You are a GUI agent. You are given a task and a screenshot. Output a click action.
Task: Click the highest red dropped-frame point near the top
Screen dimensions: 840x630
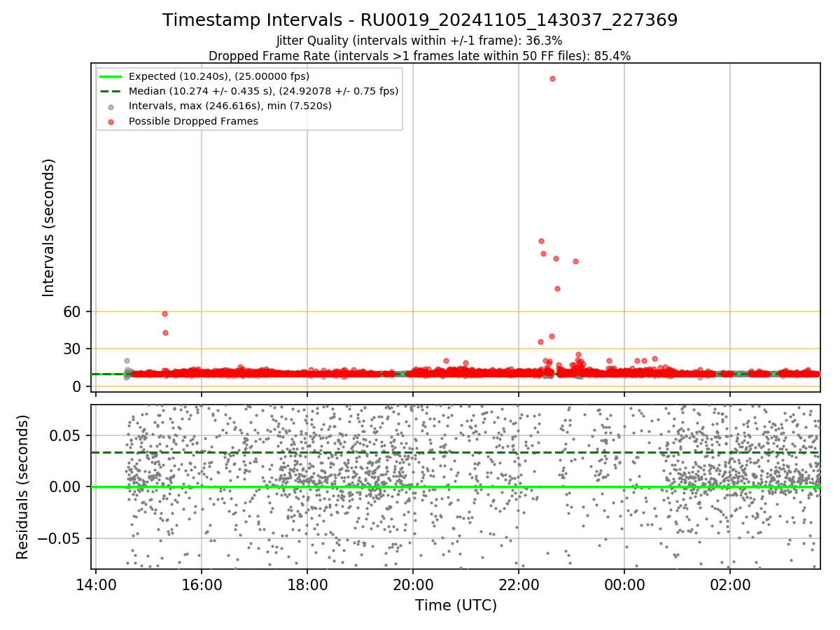[x=552, y=78]
